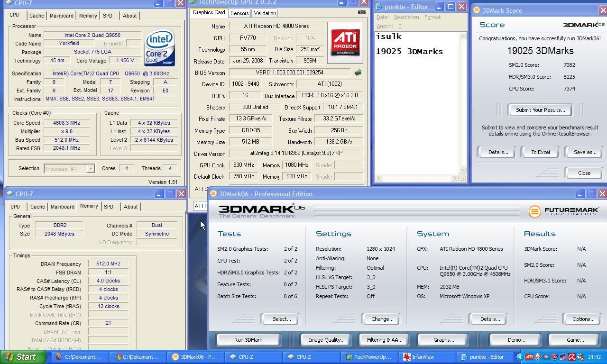Viewport: 607px width, 364px height.
Task: Switch to the Sensors tab in GPU-Z
Action: (239, 13)
